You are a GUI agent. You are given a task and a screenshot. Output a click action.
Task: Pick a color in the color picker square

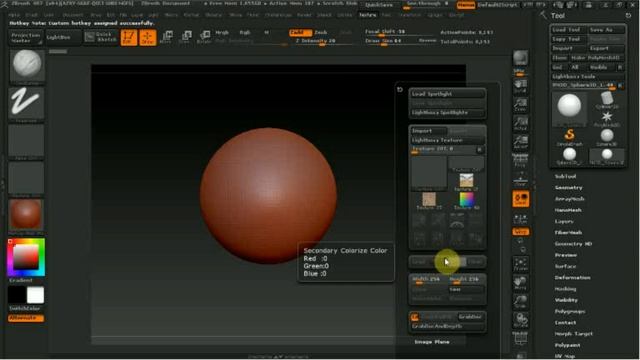tap(26, 258)
